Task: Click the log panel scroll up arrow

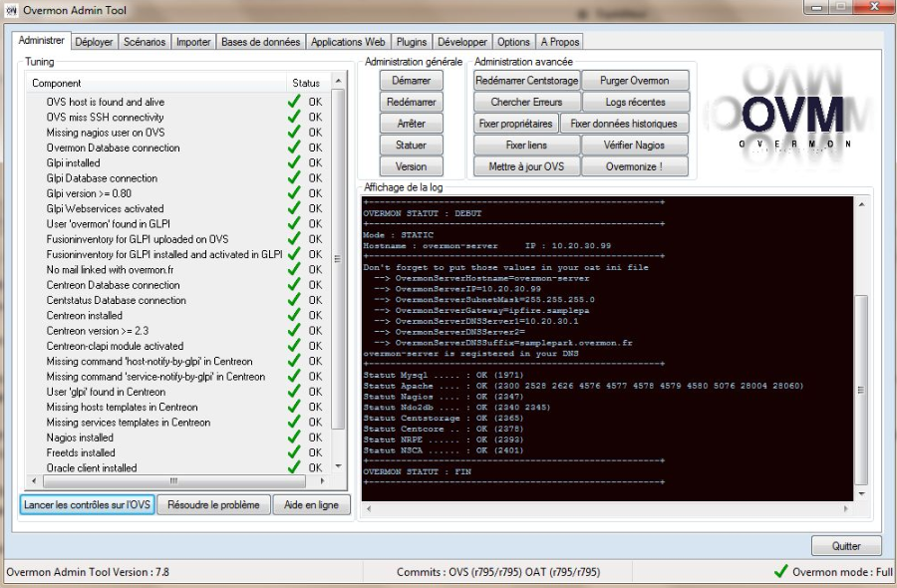Action: (x=862, y=204)
